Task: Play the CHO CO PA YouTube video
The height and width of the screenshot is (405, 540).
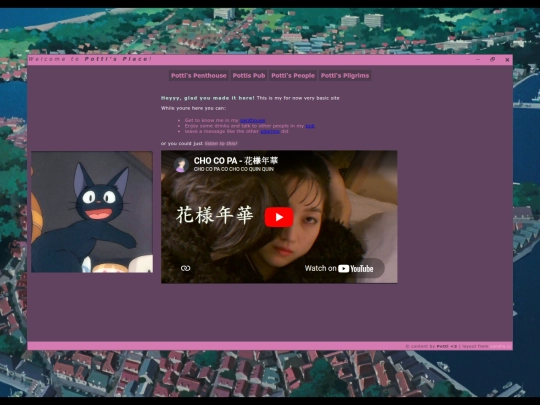Action: pyautogui.click(x=279, y=217)
